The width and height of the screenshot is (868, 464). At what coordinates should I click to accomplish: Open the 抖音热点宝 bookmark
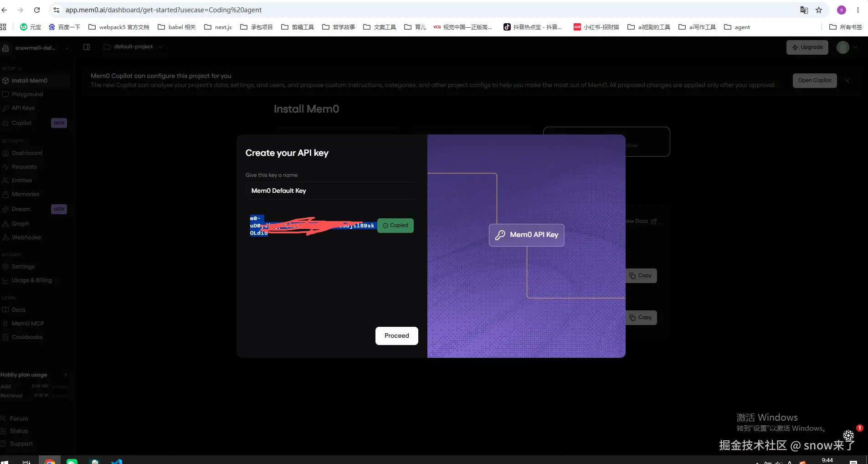click(x=532, y=27)
